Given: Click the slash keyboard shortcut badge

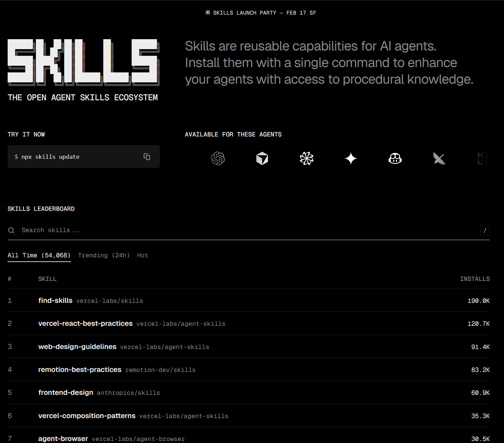Looking at the screenshot, I should coord(485,230).
